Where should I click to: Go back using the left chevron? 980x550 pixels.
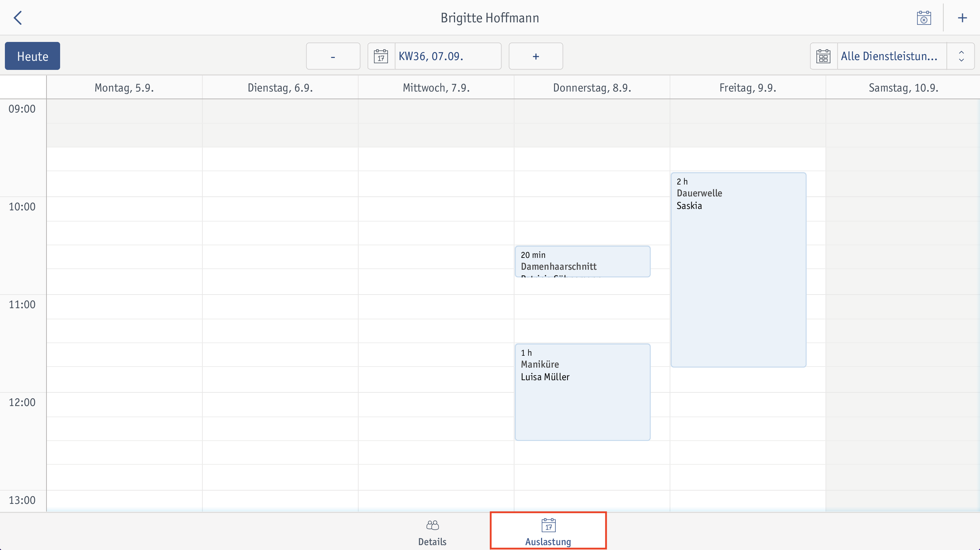[x=18, y=18]
